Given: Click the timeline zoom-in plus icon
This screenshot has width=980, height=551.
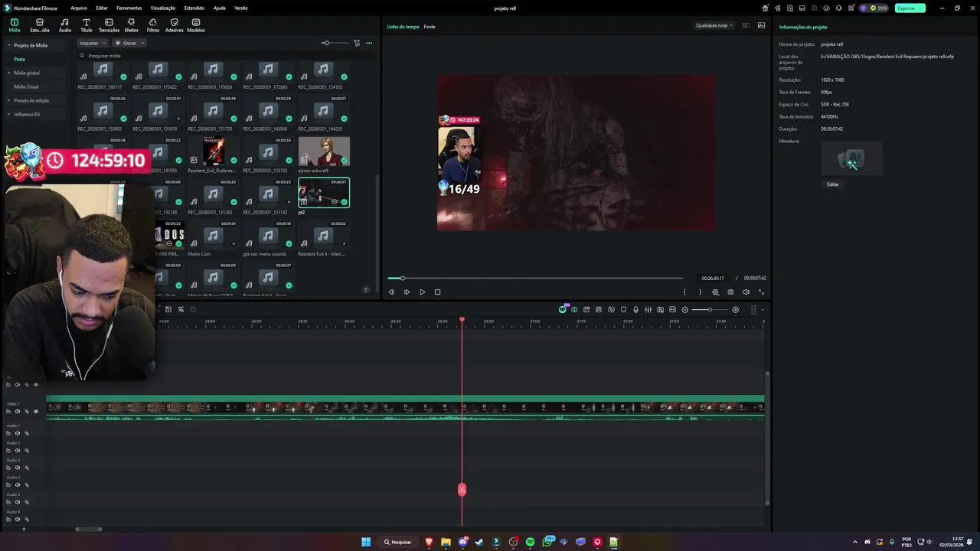Looking at the screenshot, I should 736,310.
